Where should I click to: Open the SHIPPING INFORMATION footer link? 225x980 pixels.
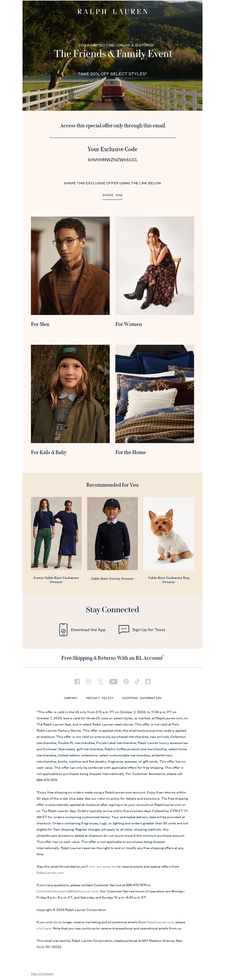(142, 698)
